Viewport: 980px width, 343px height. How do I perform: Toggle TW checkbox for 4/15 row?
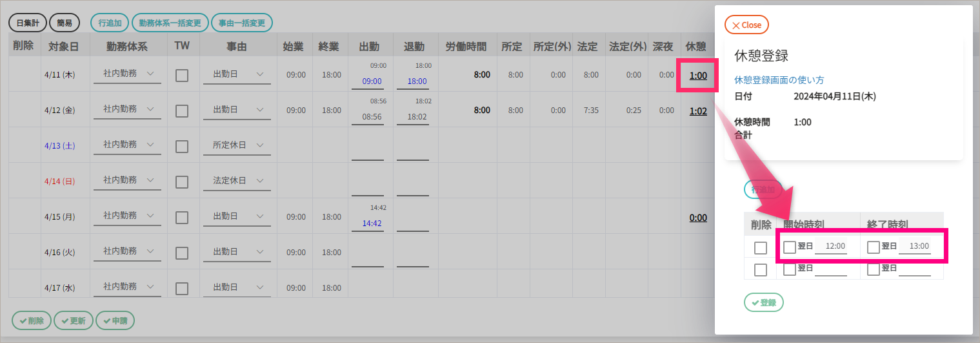pyautogui.click(x=182, y=217)
